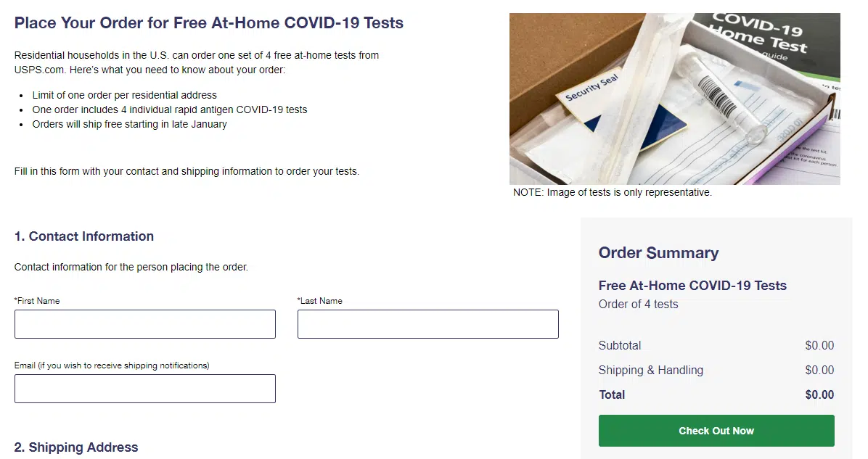Click the Order Summary panel title

coord(658,253)
